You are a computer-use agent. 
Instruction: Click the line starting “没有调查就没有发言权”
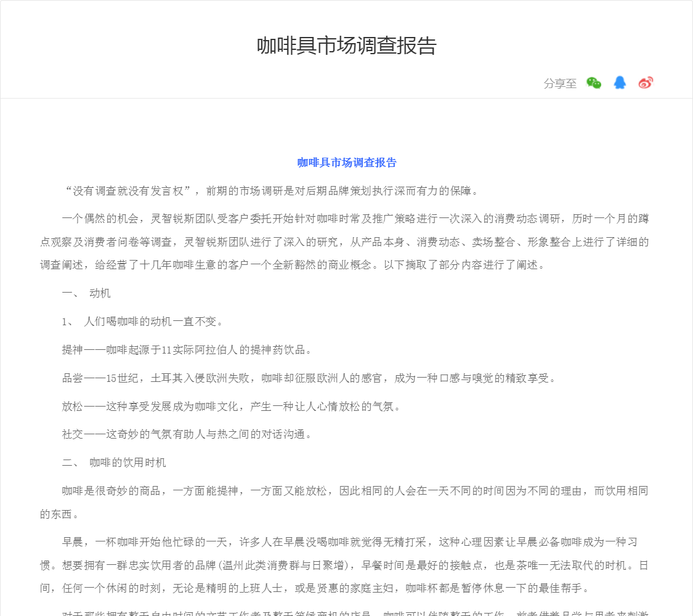click(x=272, y=191)
